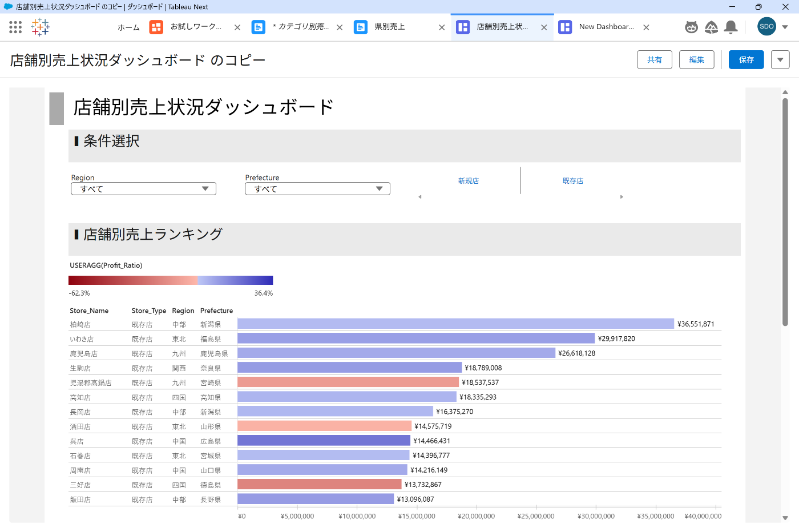Select the red 三好店 sales bar

tap(320, 484)
